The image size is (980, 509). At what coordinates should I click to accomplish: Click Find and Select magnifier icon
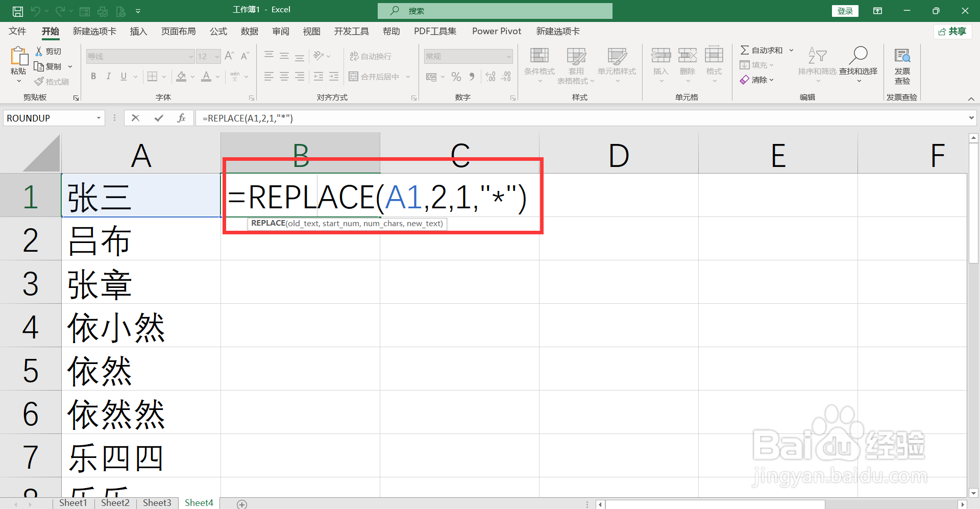pos(859,55)
